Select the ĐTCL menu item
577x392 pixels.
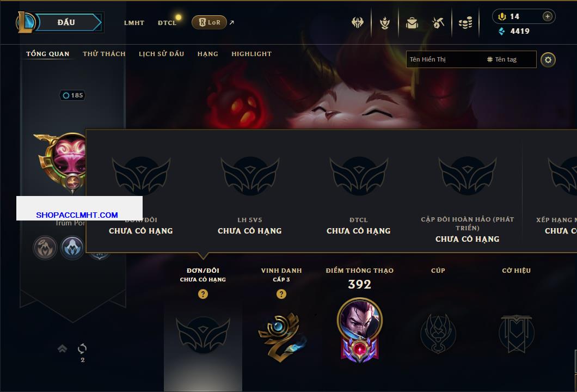click(167, 23)
